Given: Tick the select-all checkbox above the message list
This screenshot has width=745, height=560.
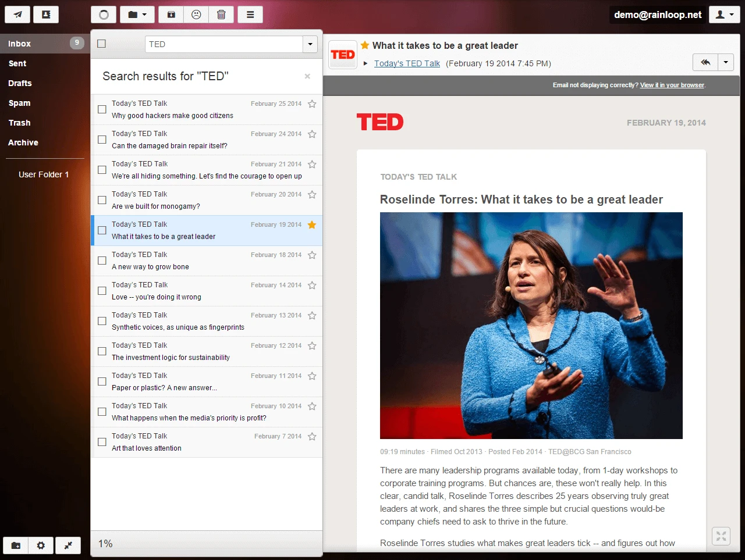Looking at the screenshot, I should (x=101, y=44).
